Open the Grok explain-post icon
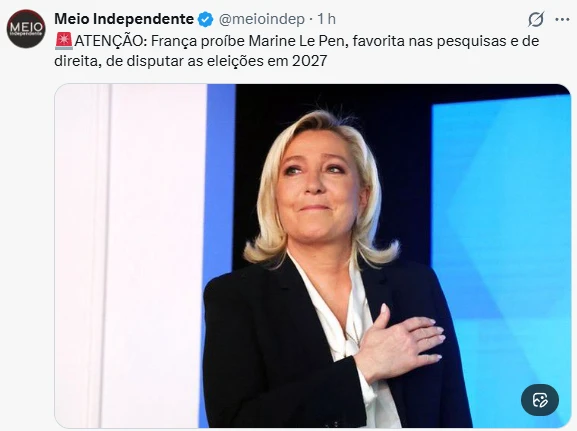Image resolution: width=577 pixels, height=431 pixels. tap(536, 19)
